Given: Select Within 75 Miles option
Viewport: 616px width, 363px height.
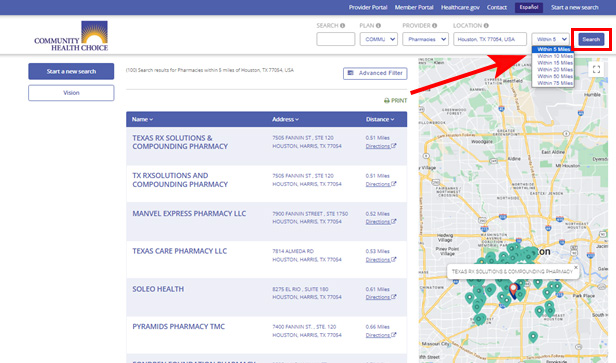Looking at the screenshot, I should coord(553,83).
